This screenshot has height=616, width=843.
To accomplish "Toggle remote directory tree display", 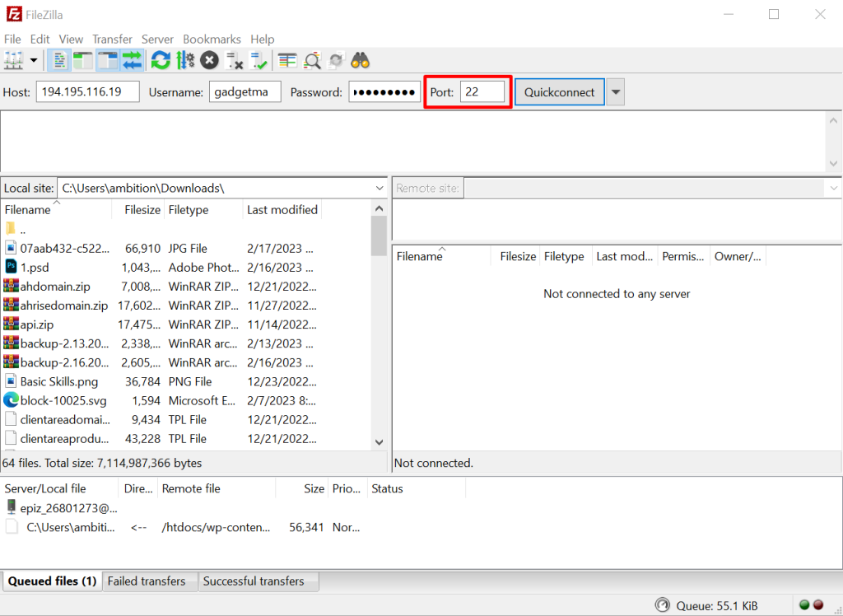I will click(108, 60).
